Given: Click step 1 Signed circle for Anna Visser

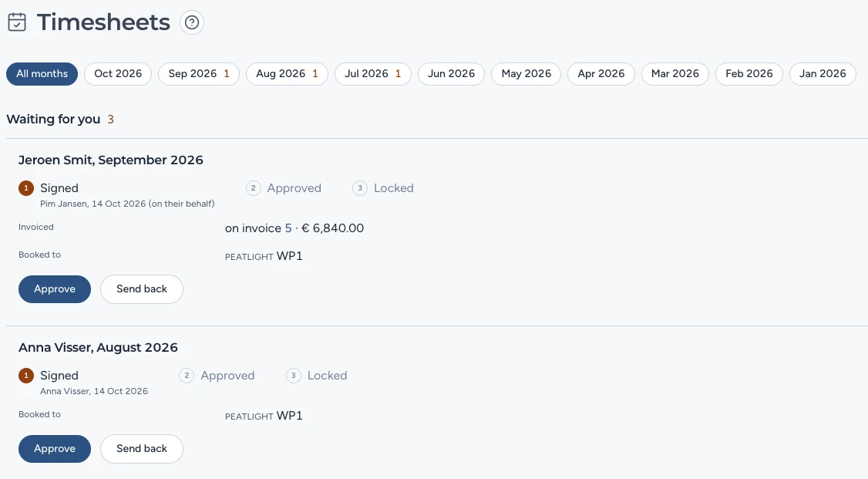Looking at the screenshot, I should [26, 376].
